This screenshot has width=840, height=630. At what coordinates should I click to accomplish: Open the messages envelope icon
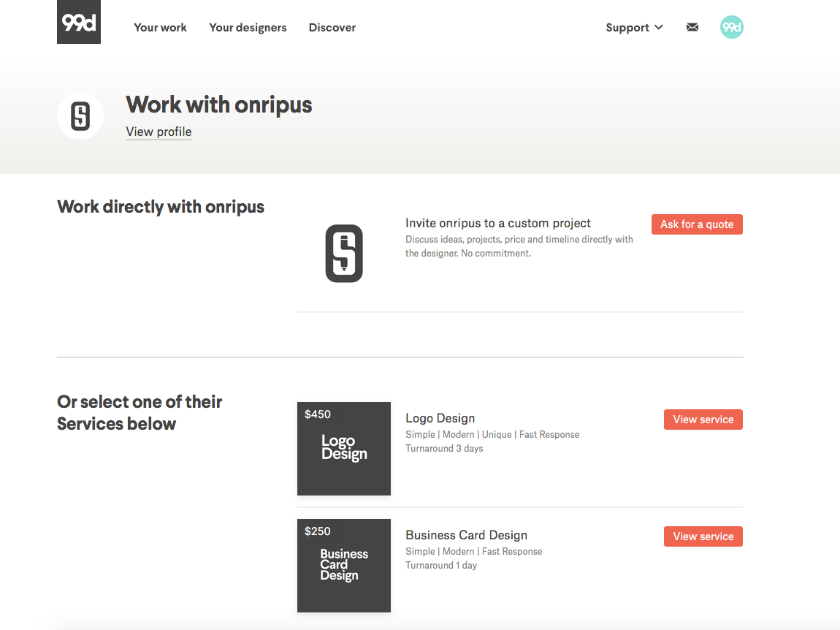tap(692, 28)
